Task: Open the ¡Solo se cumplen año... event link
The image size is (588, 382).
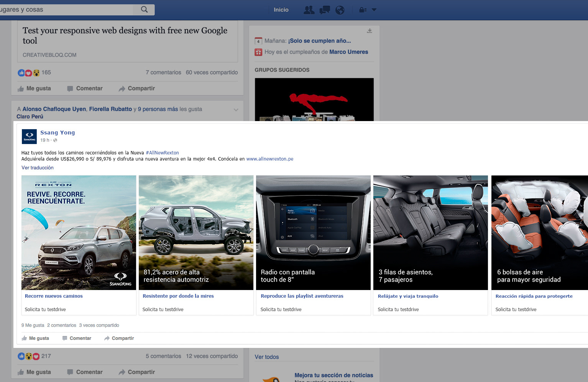Action: pyautogui.click(x=320, y=41)
